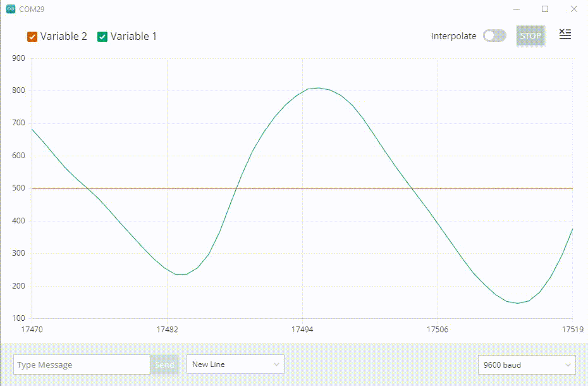Close the COM29 serial plotter window
588x386 pixels.
[573, 9]
